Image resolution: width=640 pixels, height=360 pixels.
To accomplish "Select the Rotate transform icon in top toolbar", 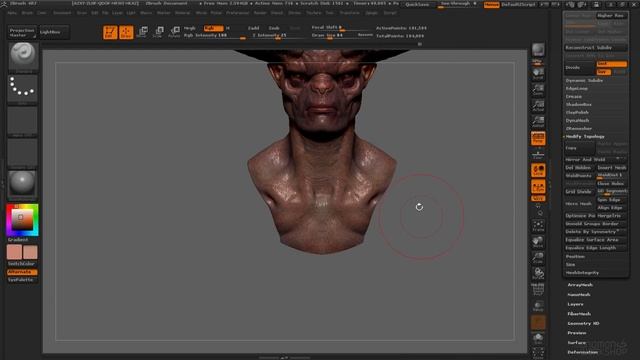I will [x=175, y=31].
